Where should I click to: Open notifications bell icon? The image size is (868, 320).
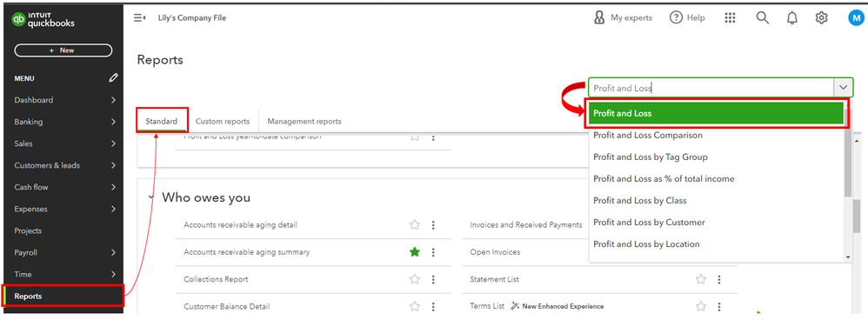coord(792,18)
